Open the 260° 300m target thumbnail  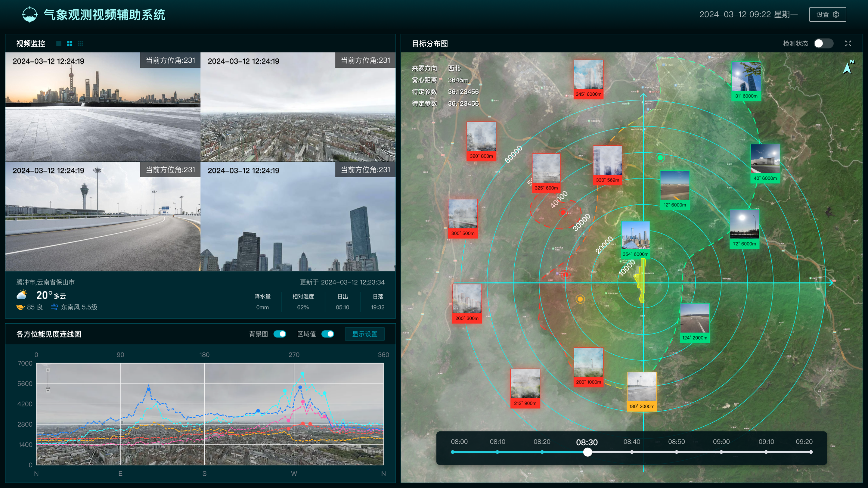pos(467,304)
